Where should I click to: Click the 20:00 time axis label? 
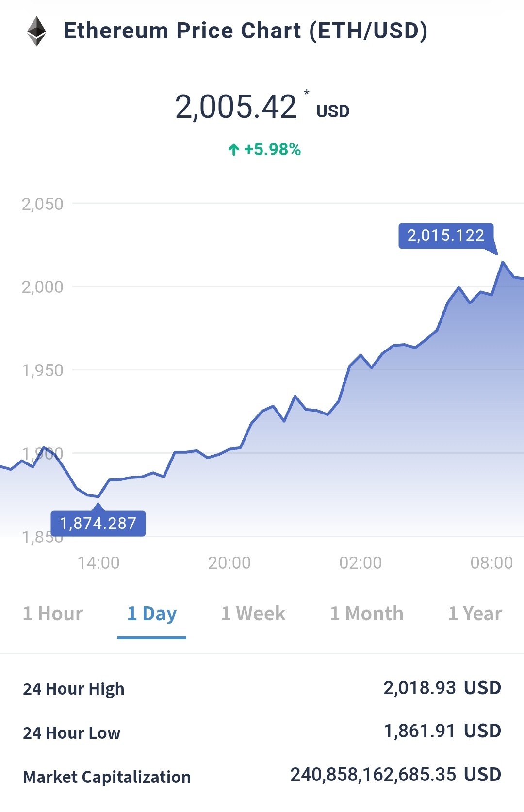(x=229, y=563)
